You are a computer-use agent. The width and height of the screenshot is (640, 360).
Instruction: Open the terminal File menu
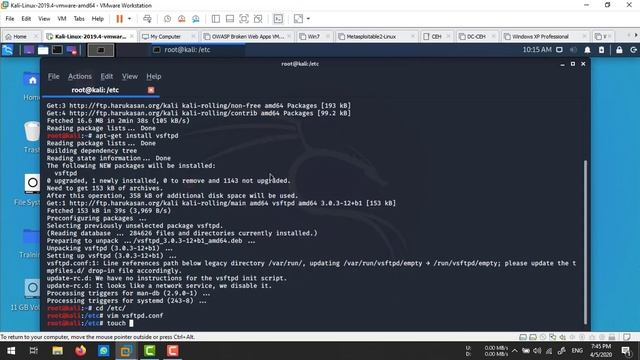pyautogui.click(x=53, y=76)
